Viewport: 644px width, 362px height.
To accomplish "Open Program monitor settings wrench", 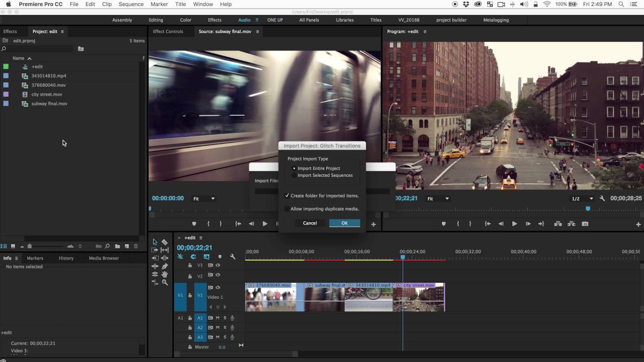I will coord(602,199).
